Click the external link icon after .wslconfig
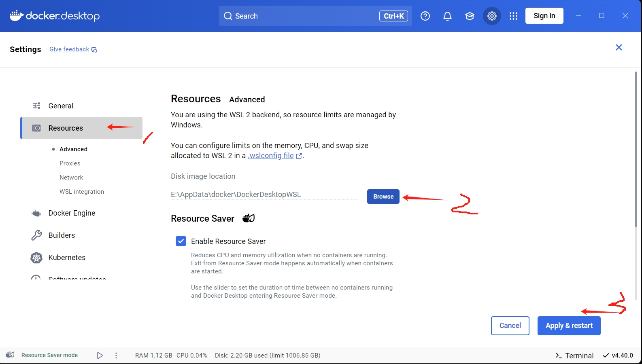 pos(299,156)
